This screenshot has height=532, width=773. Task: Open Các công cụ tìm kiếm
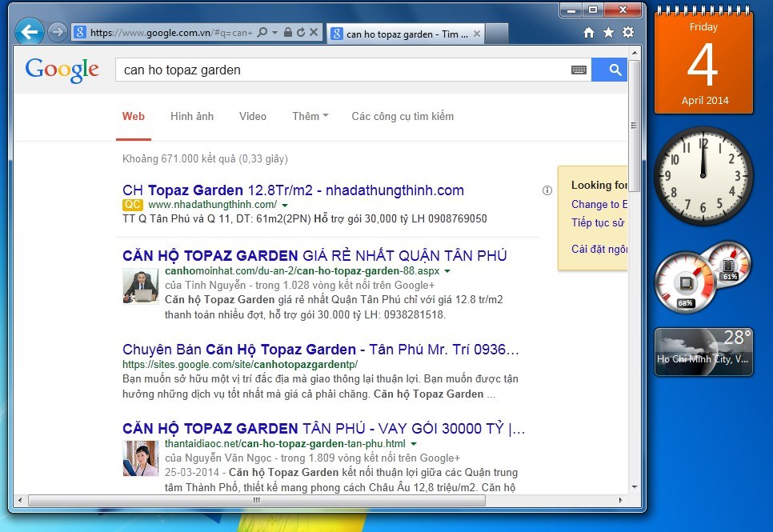[x=403, y=116]
